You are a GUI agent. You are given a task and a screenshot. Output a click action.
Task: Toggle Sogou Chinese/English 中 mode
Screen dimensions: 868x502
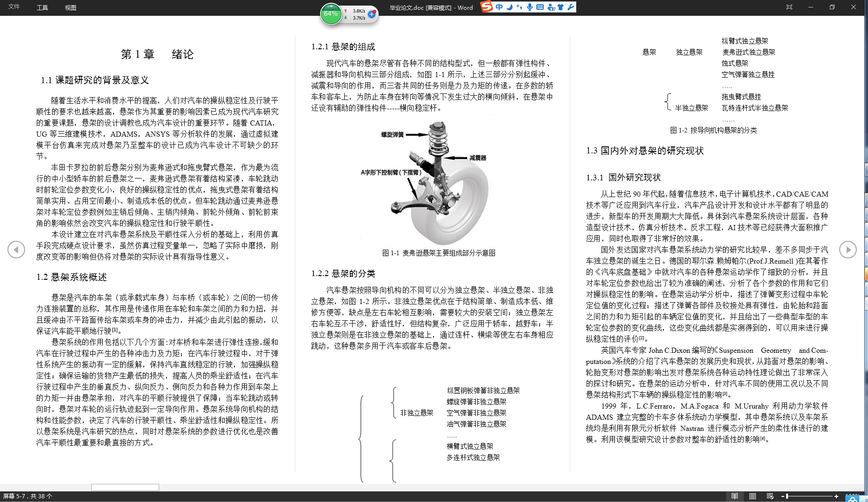(499, 7)
